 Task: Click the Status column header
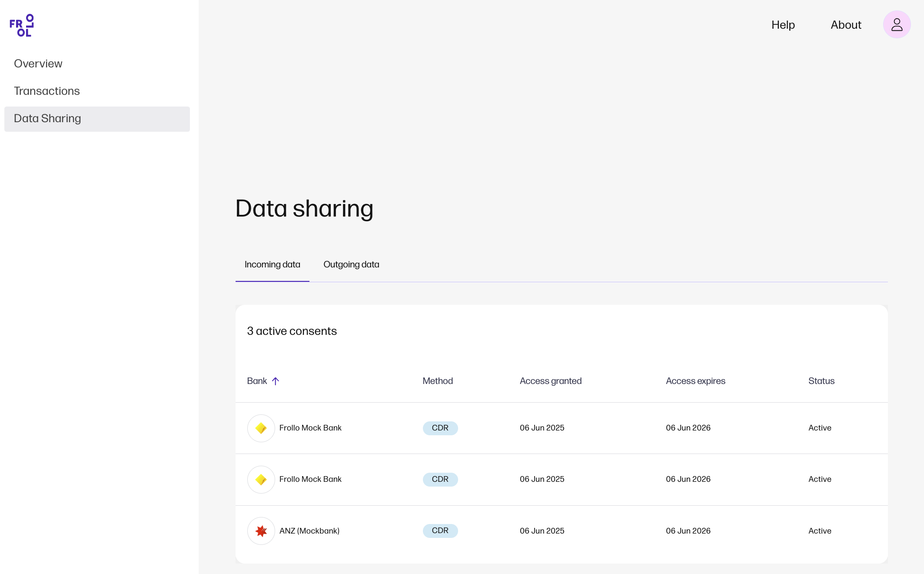[821, 381]
